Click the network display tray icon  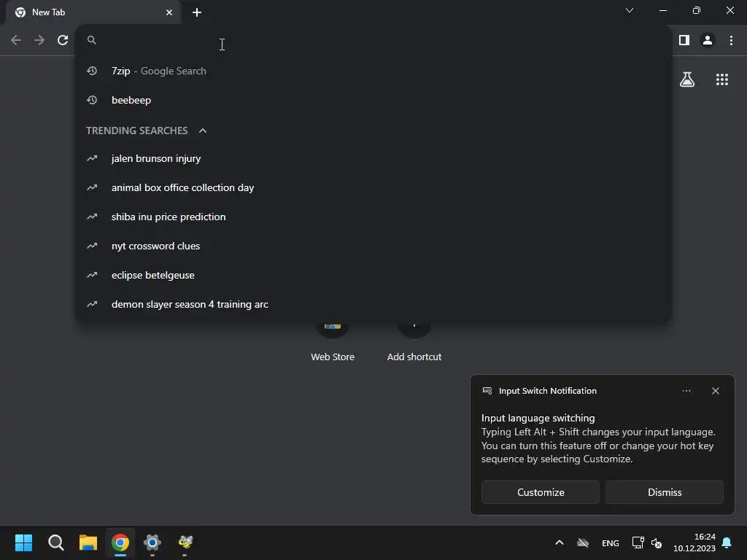(638, 542)
